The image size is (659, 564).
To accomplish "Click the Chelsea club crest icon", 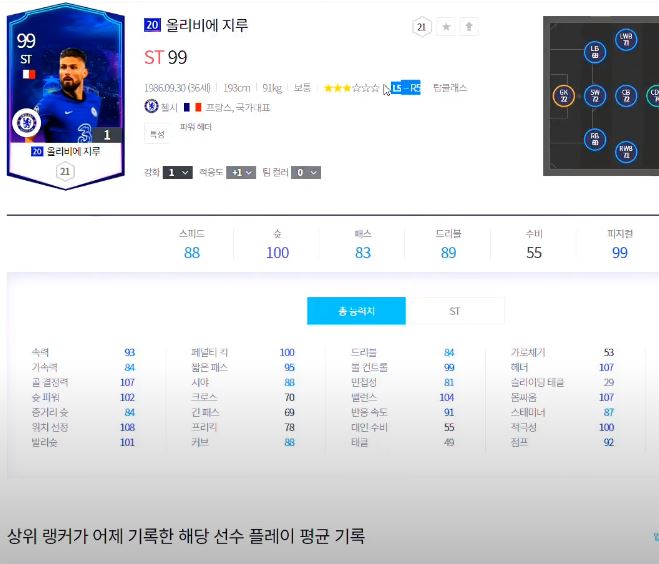I will [151, 106].
